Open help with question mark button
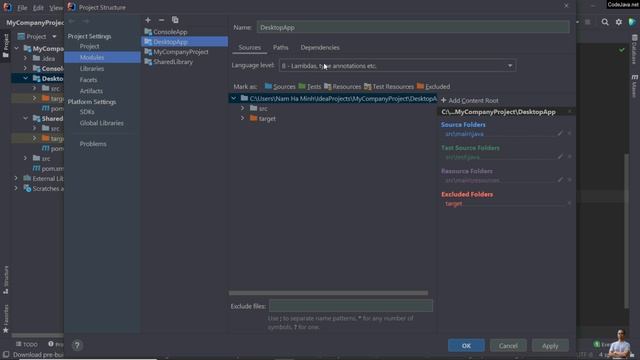The height and width of the screenshot is (360, 640). click(x=77, y=345)
